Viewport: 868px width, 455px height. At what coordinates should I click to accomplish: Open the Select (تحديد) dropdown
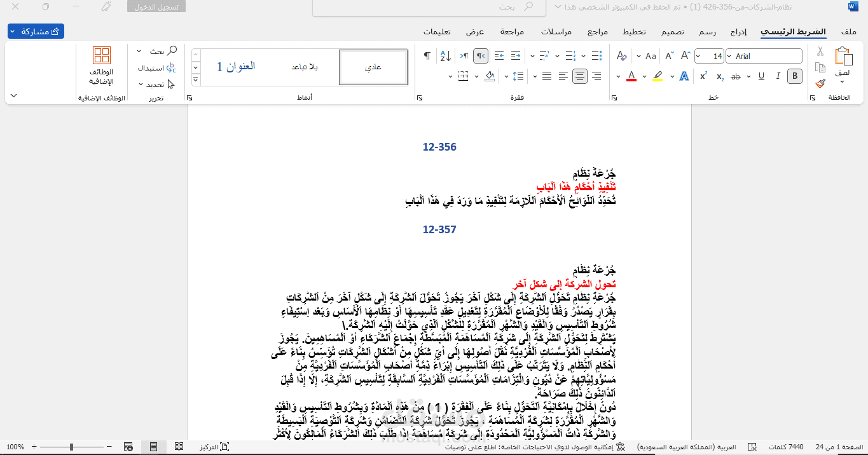tap(156, 84)
